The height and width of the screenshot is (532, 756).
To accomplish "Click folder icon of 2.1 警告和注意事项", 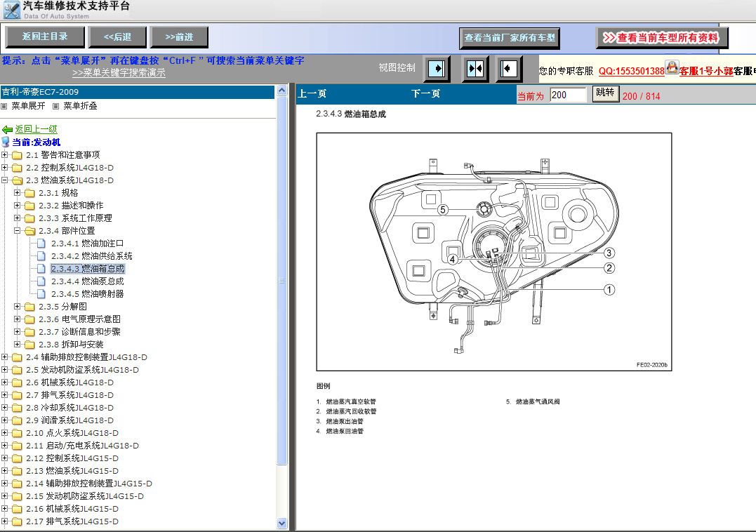I will [18, 155].
